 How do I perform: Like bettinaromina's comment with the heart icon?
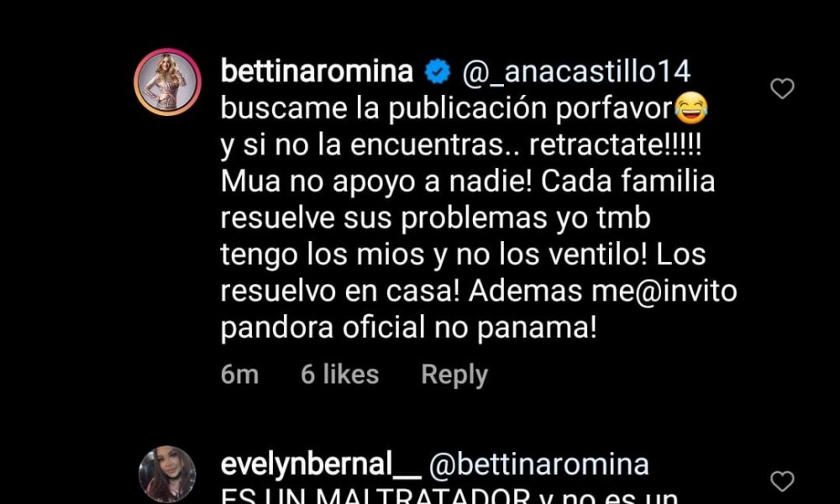pos(781,88)
